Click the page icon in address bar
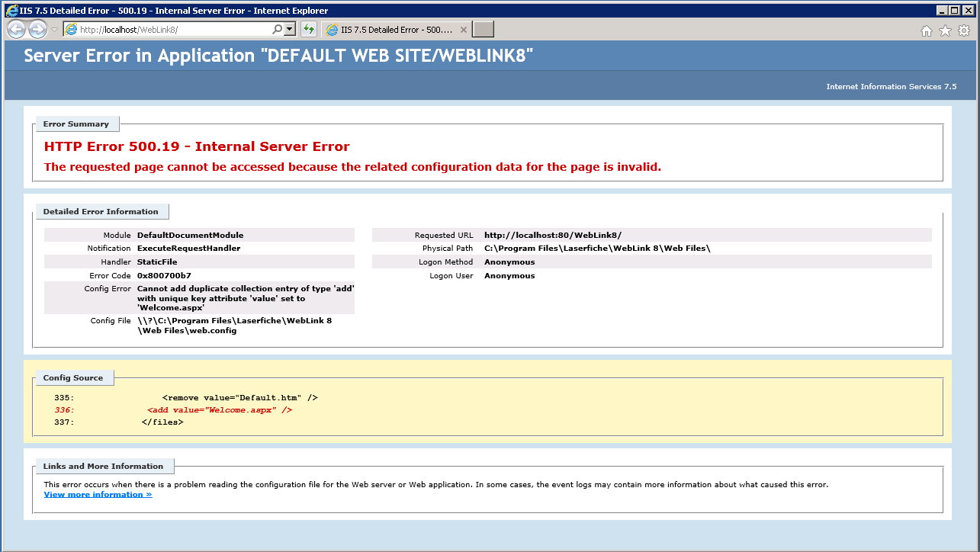 click(x=72, y=30)
